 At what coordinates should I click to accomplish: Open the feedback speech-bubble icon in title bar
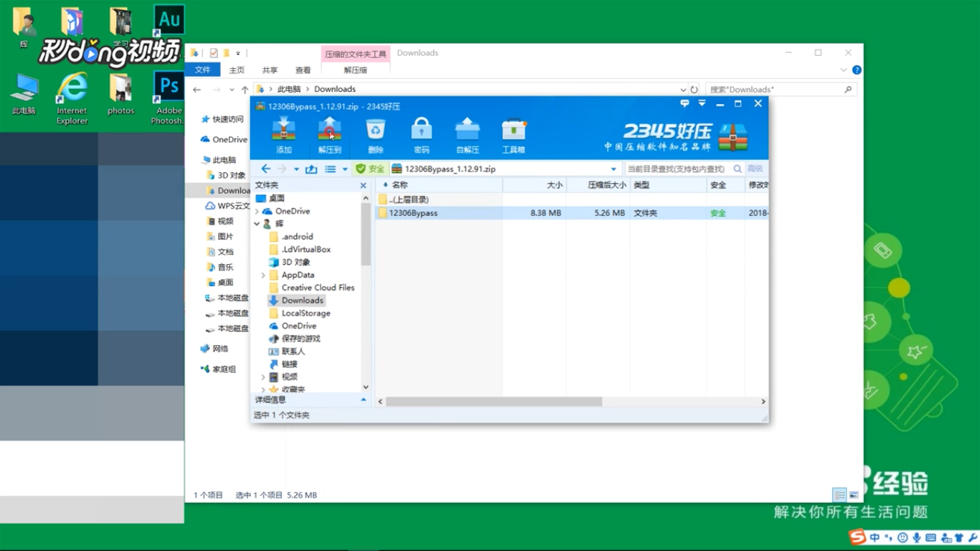tap(684, 103)
